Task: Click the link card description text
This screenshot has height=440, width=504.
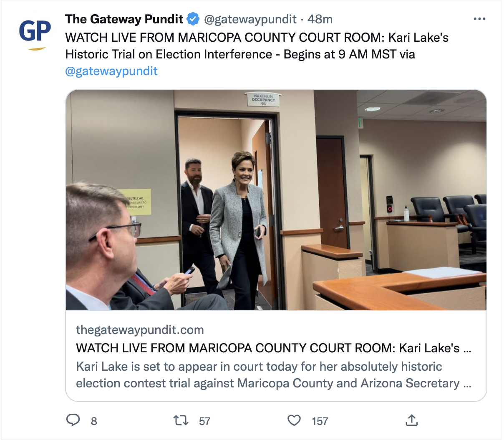Action: tap(274, 375)
